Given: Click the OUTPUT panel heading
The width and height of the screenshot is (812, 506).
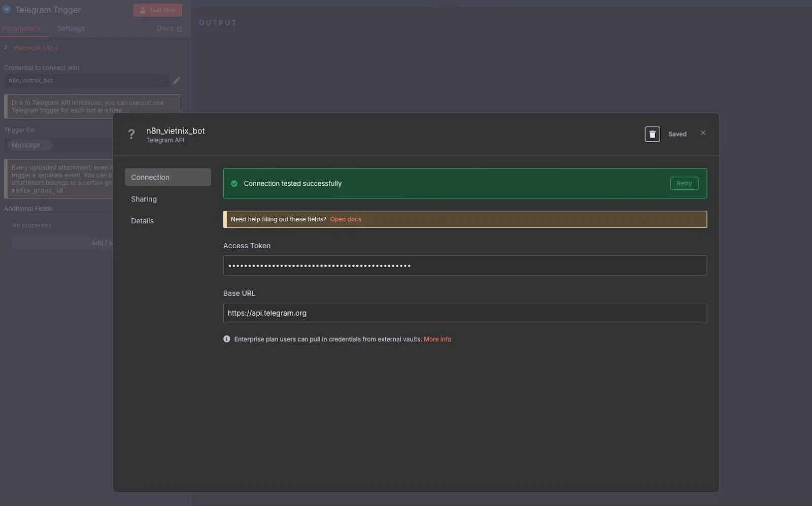Looking at the screenshot, I should pyautogui.click(x=218, y=23).
